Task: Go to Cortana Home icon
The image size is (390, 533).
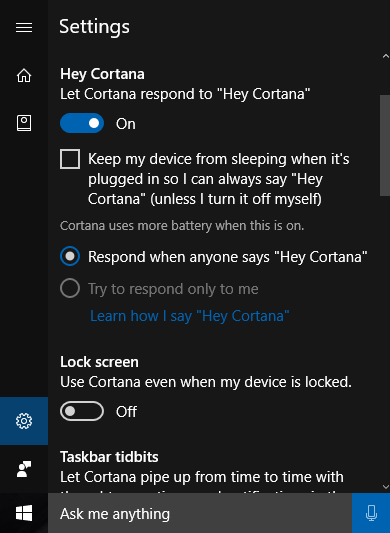Action: (24, 75)
